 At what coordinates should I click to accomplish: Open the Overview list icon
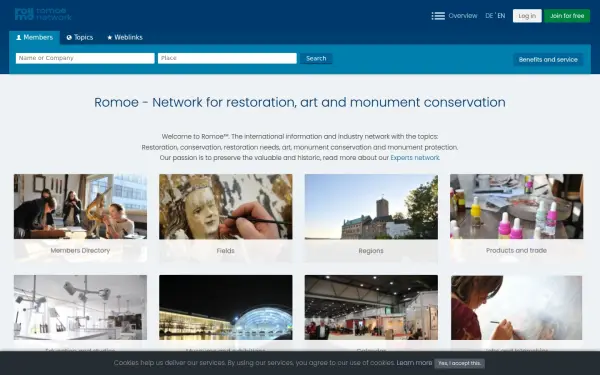pyautogui.click(x=438, y=16)
